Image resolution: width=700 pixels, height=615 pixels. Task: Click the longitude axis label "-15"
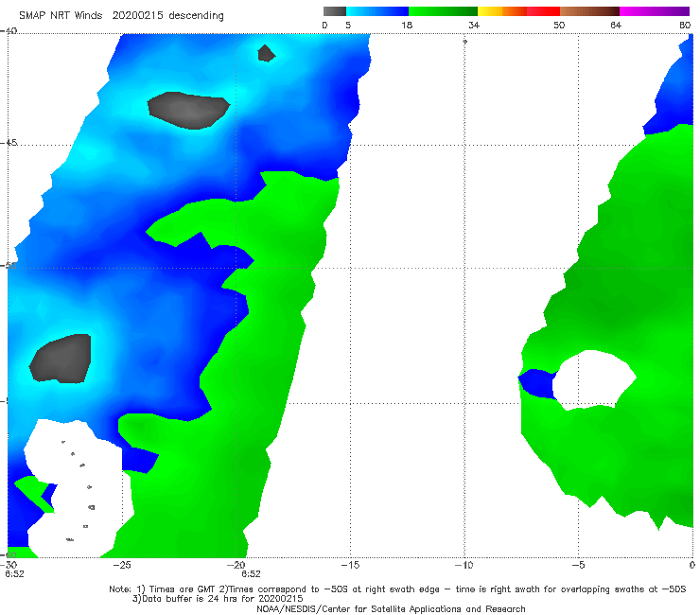coord(350,565)
